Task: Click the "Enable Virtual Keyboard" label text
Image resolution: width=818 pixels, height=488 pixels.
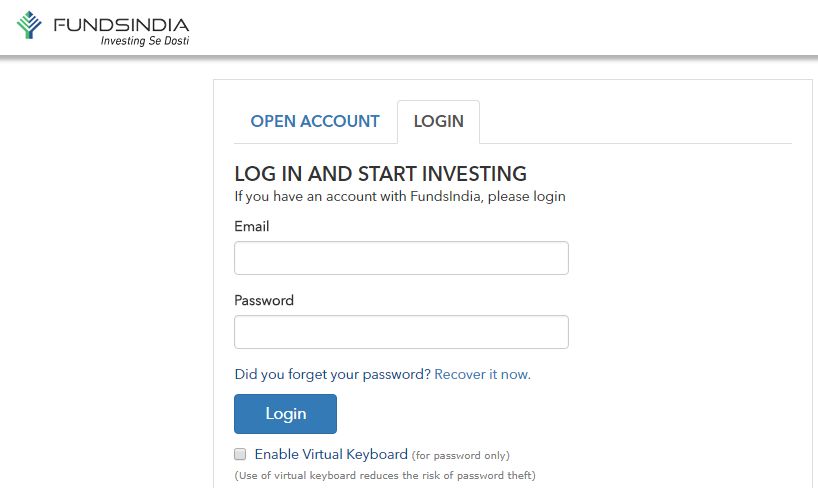Action: [331, 454]
